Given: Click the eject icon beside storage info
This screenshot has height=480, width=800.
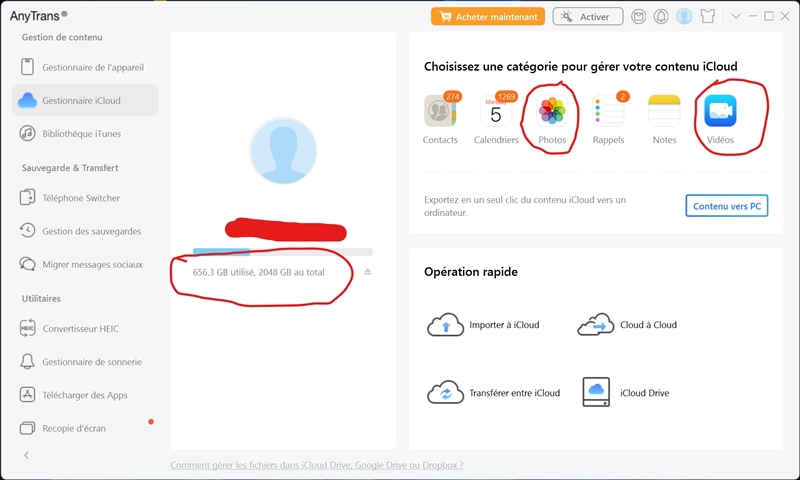Looking at the screenshot, I should [367, 272].
